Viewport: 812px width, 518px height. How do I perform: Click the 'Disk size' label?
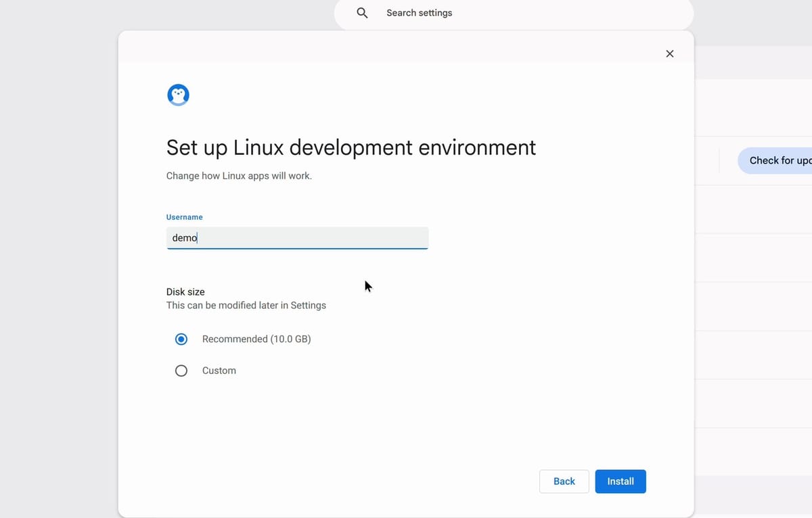pos(185,291)
